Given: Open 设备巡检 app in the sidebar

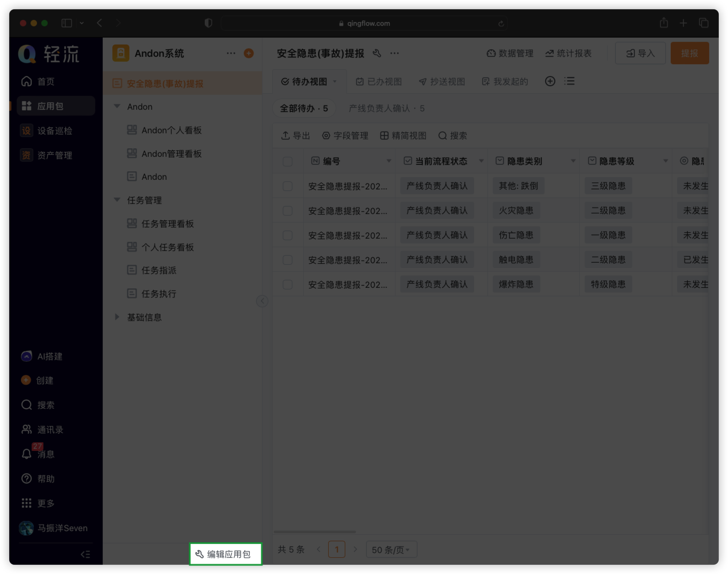Looking at the screenshot, I should click(47, 131).
